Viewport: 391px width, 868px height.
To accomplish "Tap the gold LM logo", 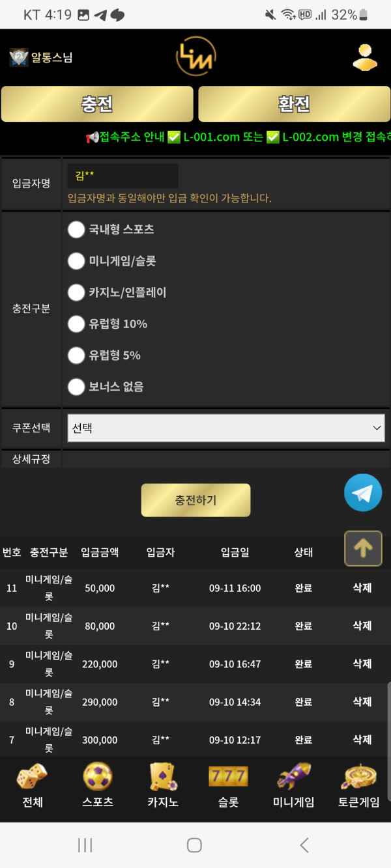I will 195,57.
